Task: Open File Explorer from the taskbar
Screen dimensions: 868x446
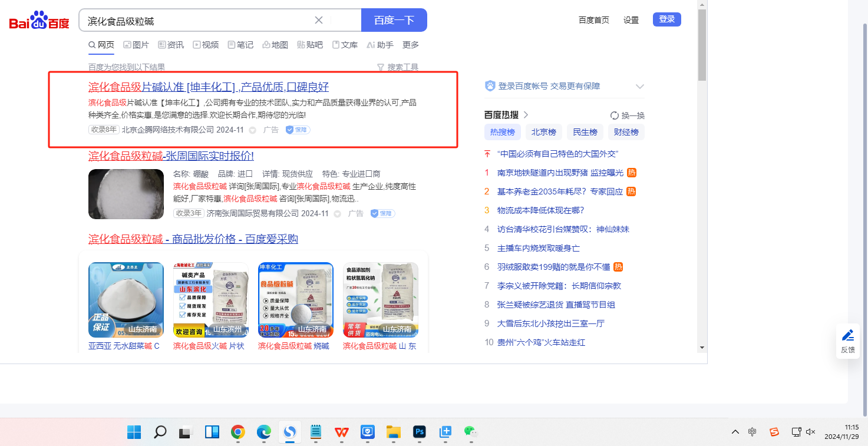Action: (x=394, y=432)
